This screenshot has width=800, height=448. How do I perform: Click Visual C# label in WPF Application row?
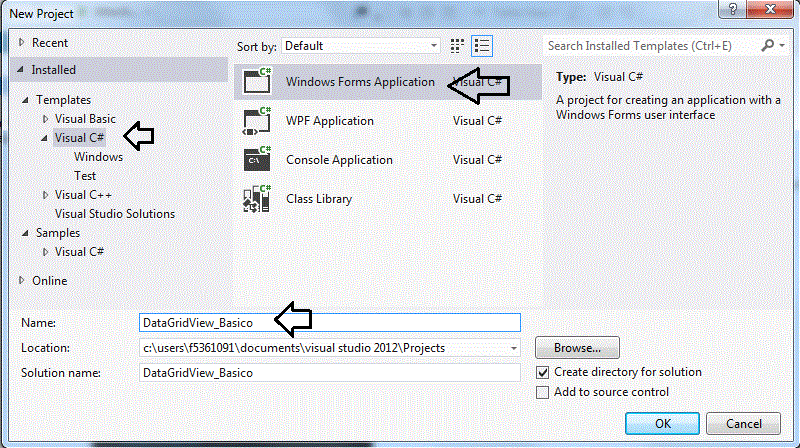(477, 121)
